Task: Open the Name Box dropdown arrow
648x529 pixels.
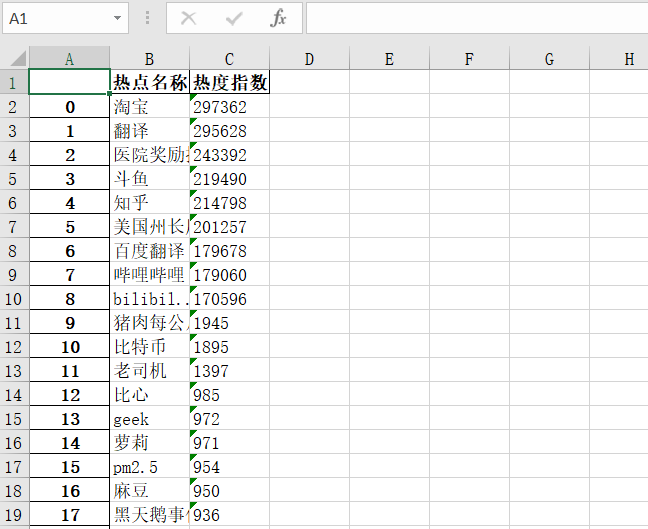Action: (x=117, y=18)
